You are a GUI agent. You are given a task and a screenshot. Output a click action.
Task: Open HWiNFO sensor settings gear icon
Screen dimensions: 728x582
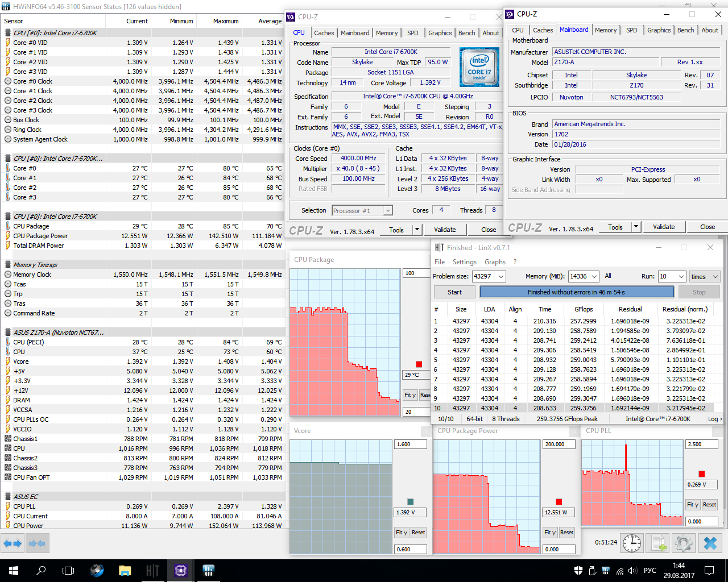pyautogui.click(x=684, y=543)
